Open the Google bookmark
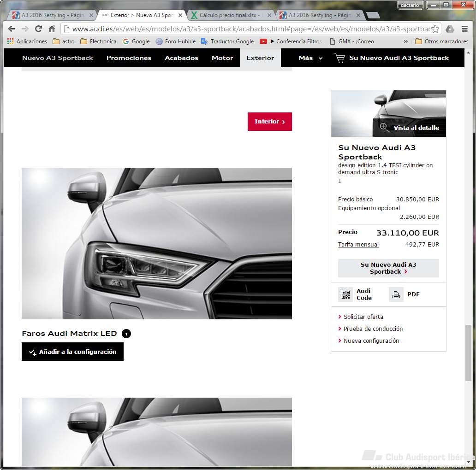 (137, 41)
